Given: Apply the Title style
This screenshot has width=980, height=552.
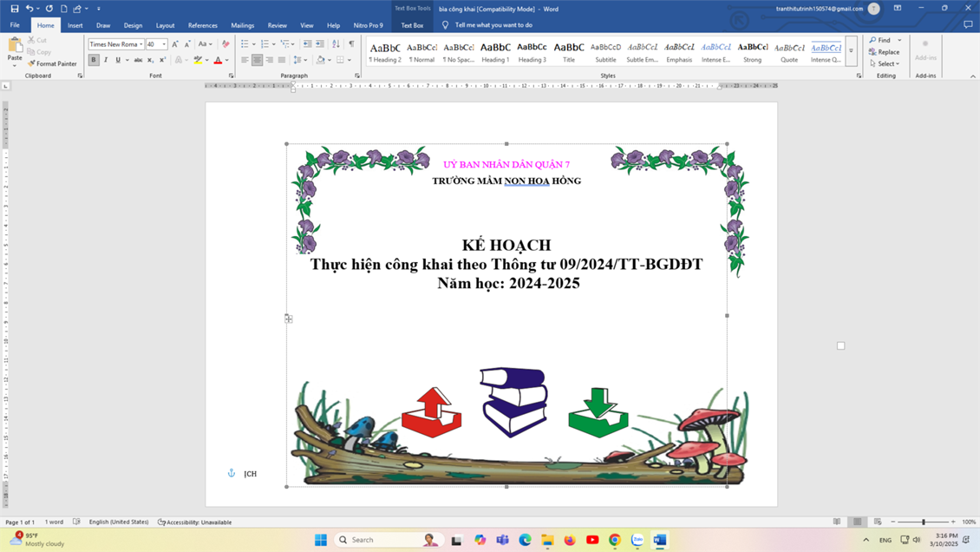Looking at the screenshot, I should (569, 52).
